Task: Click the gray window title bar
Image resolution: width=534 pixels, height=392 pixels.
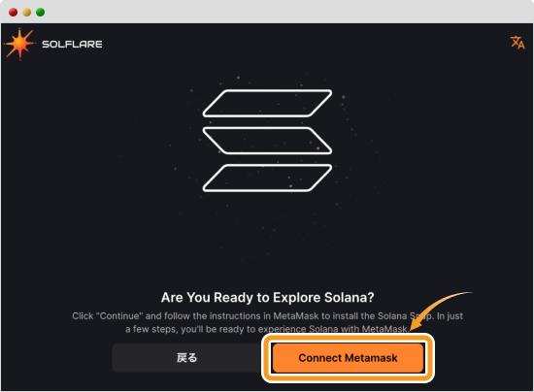Action: 267,12
